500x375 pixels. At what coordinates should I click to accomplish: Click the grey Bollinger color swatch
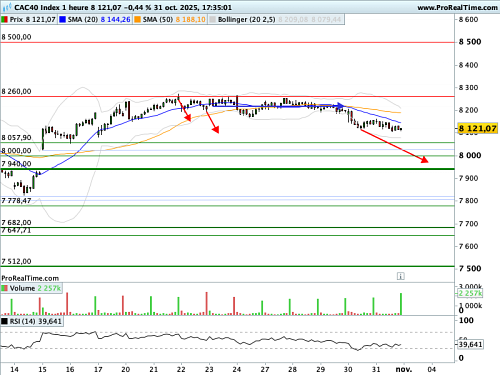[212, 20]
